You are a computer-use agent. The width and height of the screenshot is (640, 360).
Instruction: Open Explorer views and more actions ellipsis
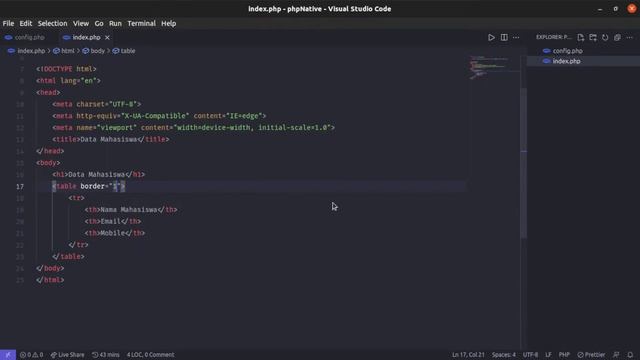pyautogui.click(x=629, y=38)
